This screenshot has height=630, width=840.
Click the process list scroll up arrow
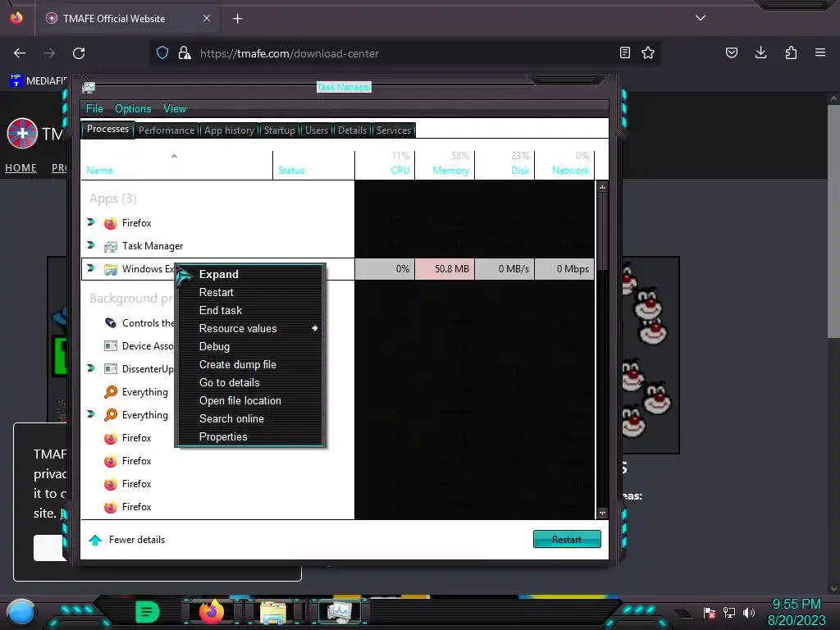tap(602, 188)
